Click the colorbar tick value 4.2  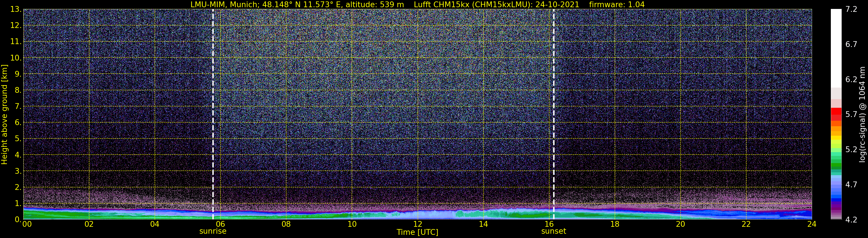click(x=851, y=220)
